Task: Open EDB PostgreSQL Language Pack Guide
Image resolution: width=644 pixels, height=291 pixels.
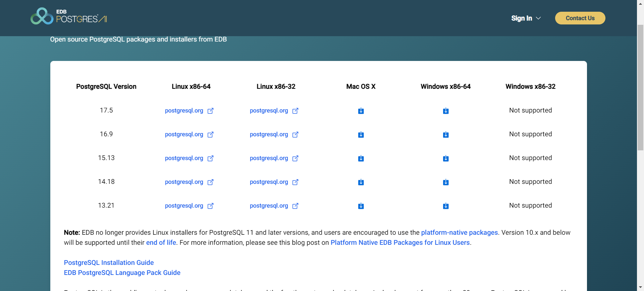Action: pos(122,273)
